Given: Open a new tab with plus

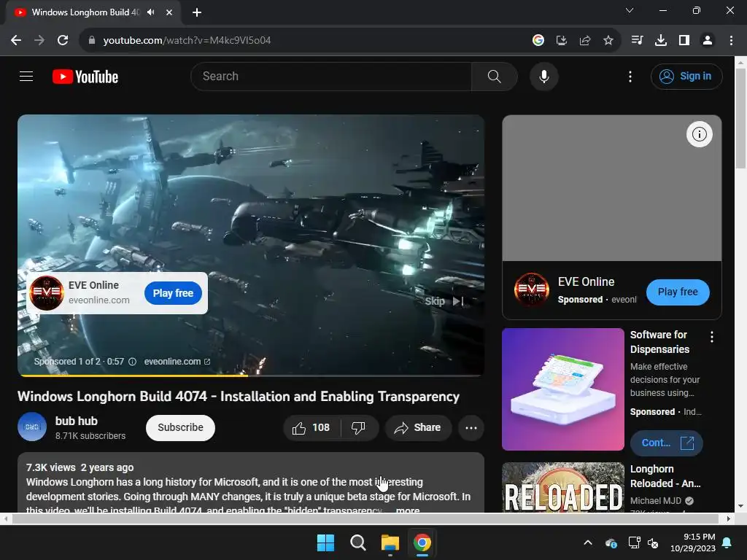Looking at the screenshot, I should [x=197, y=12].
